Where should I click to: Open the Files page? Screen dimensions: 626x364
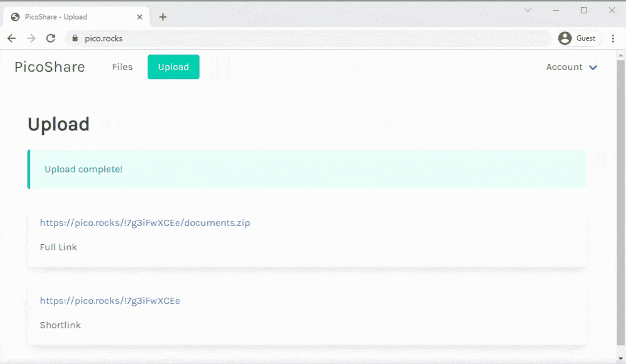coord(122,67)
